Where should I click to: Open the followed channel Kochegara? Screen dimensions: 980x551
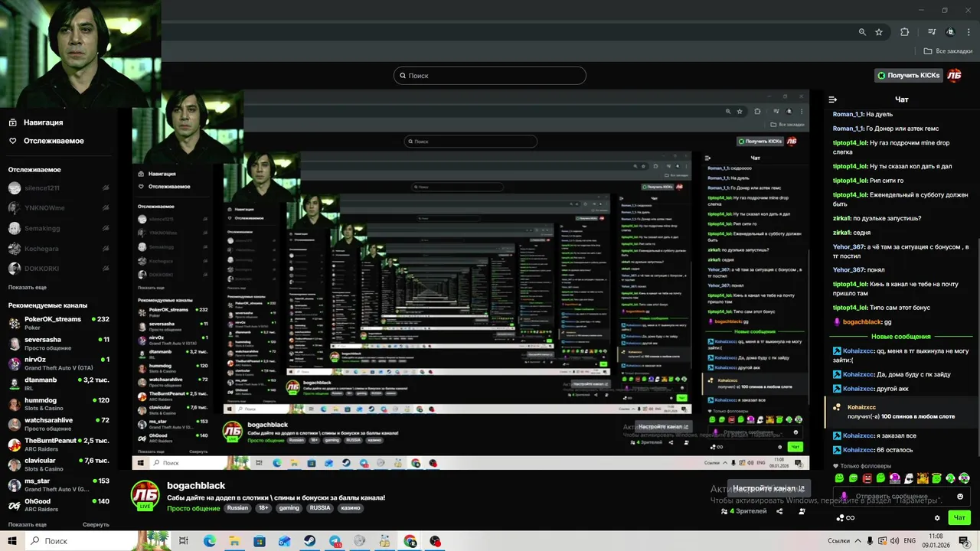[58, 249]
